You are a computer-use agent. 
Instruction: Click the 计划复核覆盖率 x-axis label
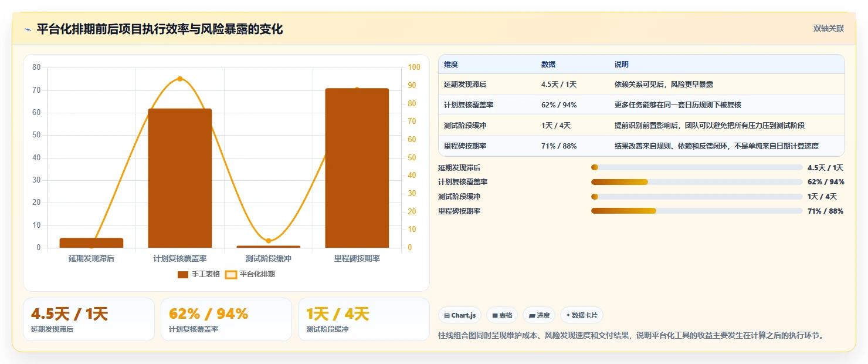179,258
